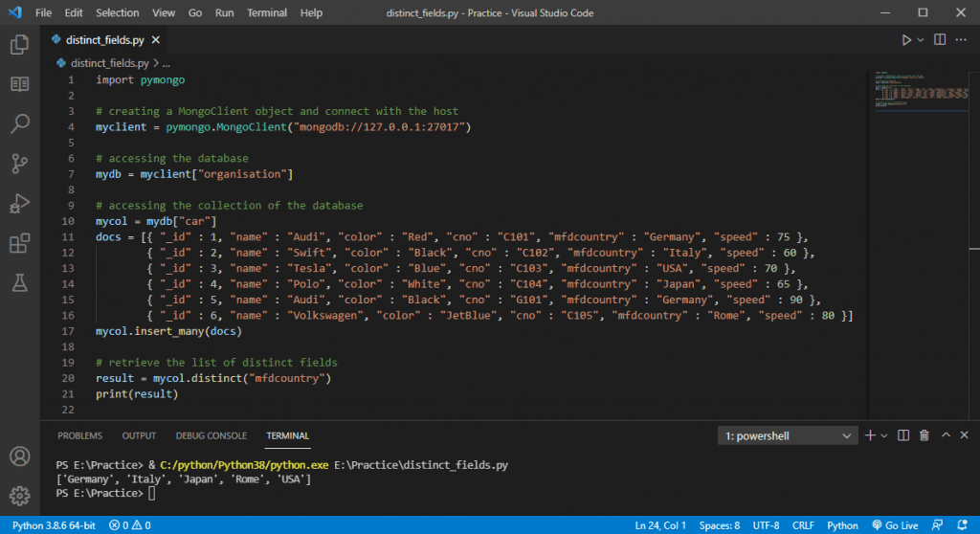Image resolution: width=980 pixels, height=534 pixels.
Task: Open the Run and Debug view
Action: point(19,203)
